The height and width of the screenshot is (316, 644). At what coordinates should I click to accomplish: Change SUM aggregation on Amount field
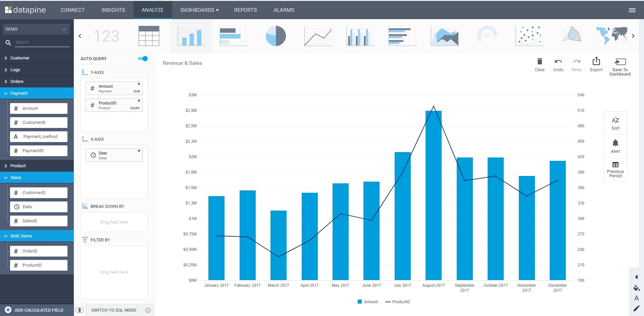pos(137,91)
